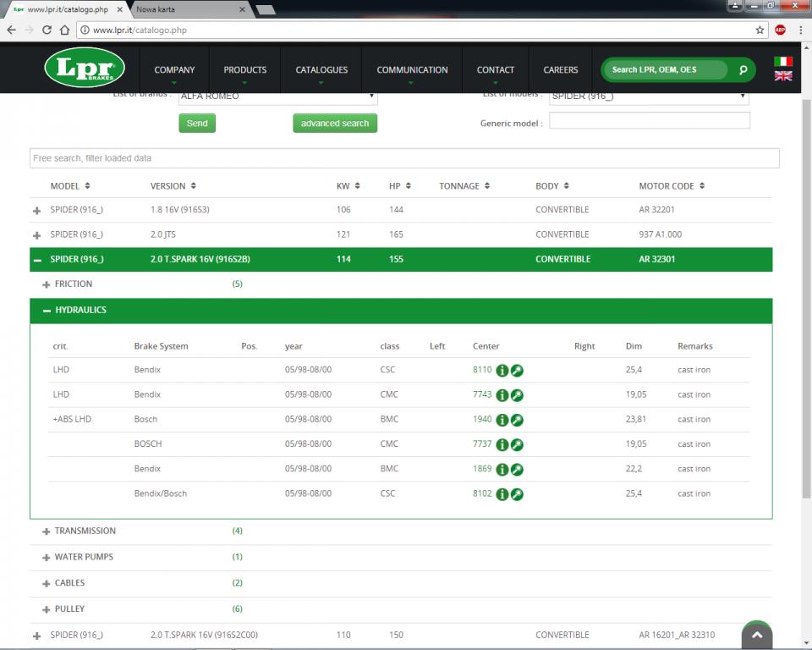Open the COMPANY menu

(174, 70)
